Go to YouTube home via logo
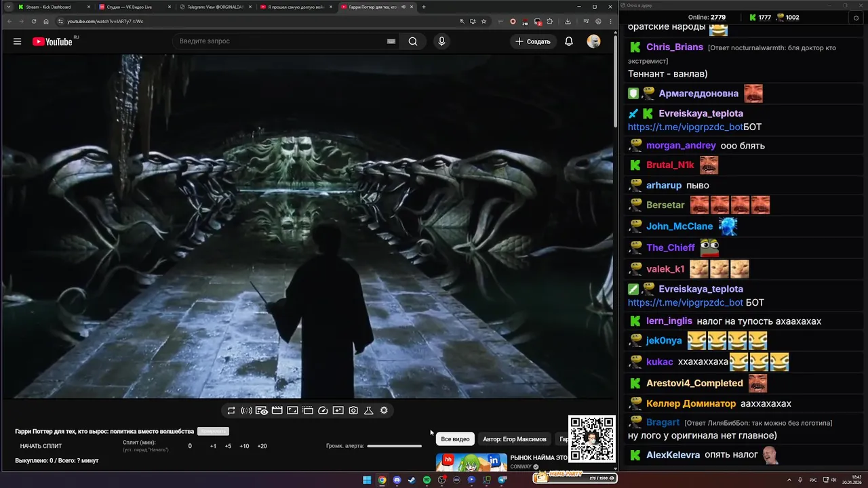 click(x=53, y=41)
